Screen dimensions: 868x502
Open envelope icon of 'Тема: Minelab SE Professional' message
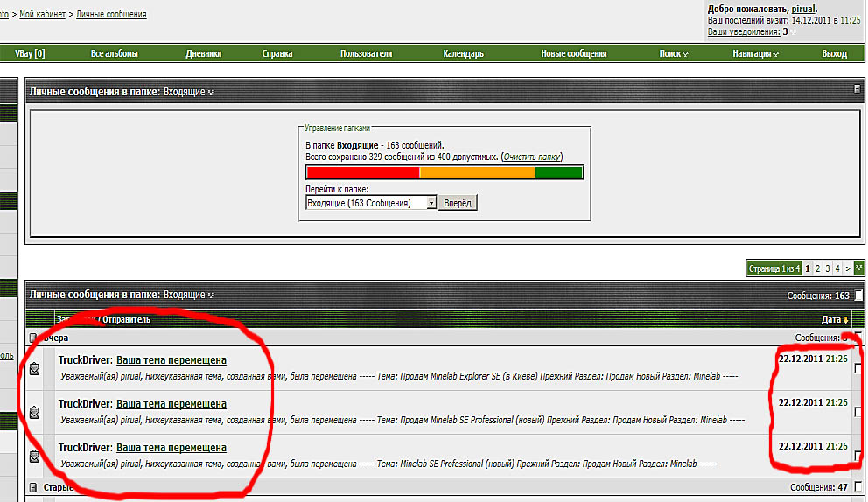pyautogui.click(x=34, y=456)
